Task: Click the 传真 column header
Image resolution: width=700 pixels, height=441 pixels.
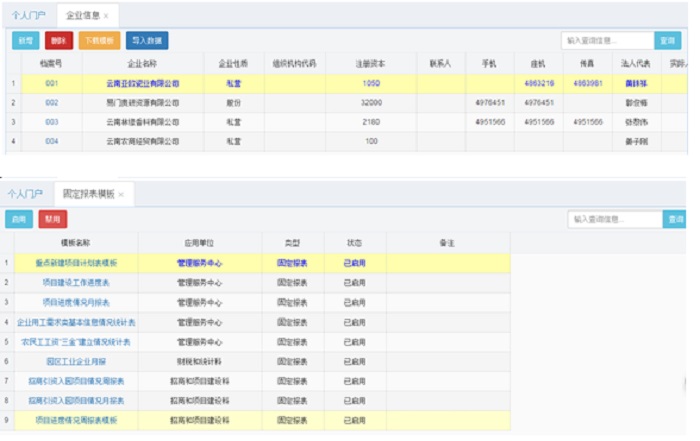Action: (587, 64)
